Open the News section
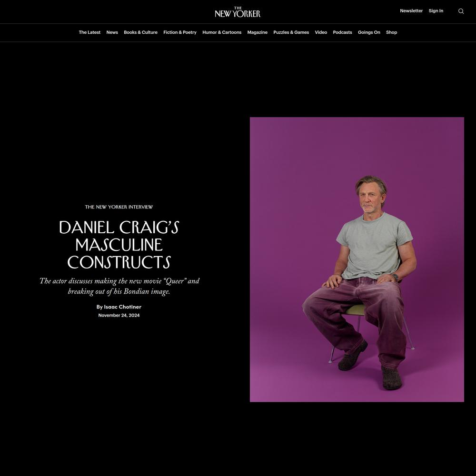The image size is (476, 476). 112,32
